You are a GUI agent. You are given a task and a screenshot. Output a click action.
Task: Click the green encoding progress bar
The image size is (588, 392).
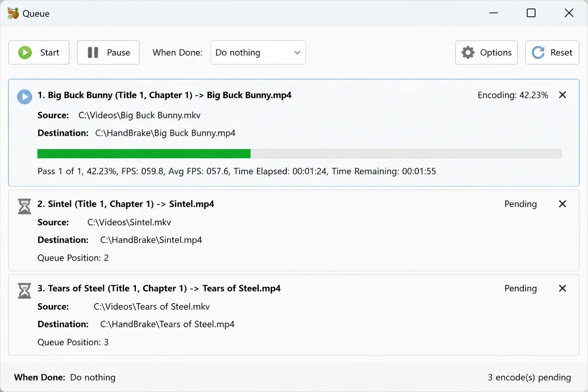(x=299, y=154)
